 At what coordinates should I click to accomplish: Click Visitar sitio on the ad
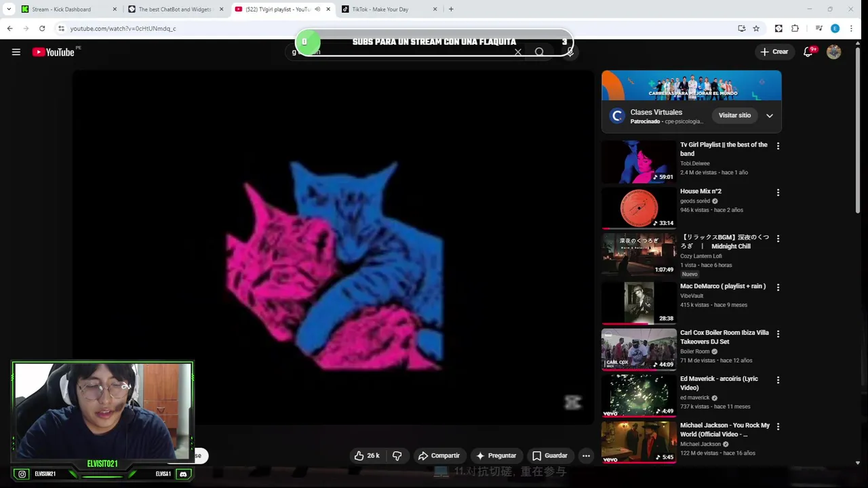[x=734, y=115]
